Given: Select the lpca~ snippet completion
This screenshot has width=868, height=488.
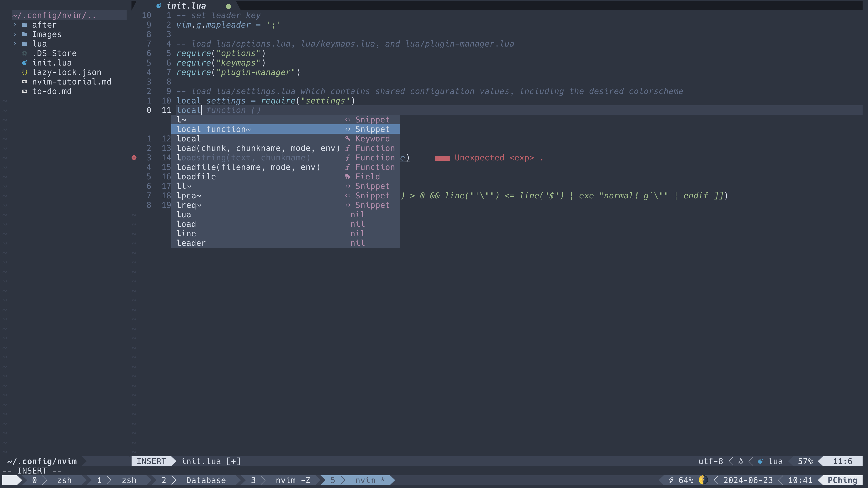Looking at the screenshot, I should point(285,196).
